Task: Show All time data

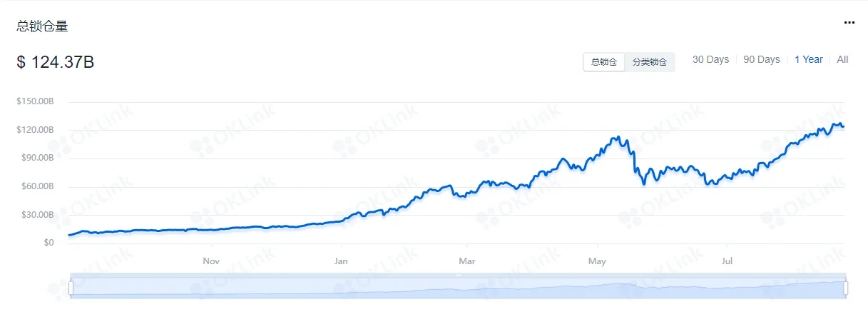Action: [x=842, y=60]
